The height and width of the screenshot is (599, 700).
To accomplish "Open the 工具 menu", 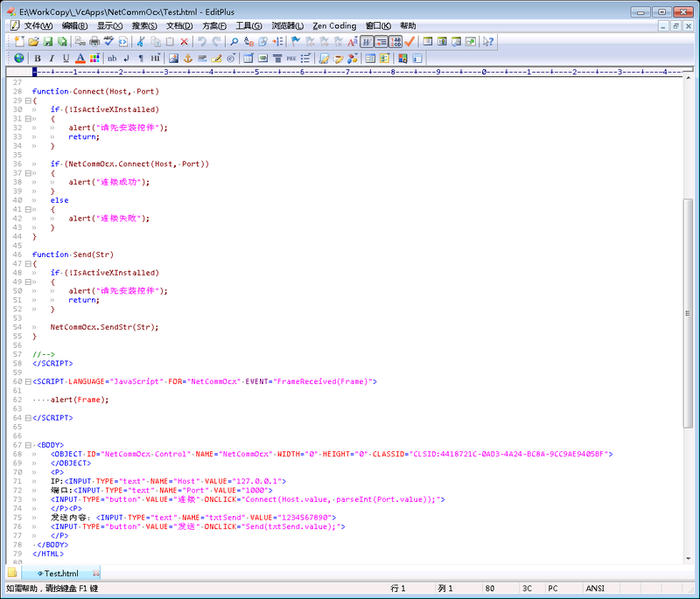I will tap(248, 26).
